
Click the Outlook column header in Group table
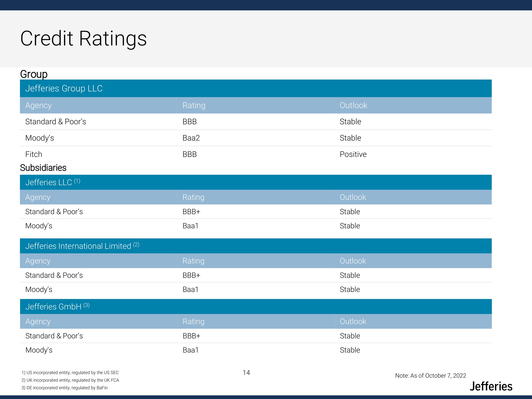click(354, 105)
